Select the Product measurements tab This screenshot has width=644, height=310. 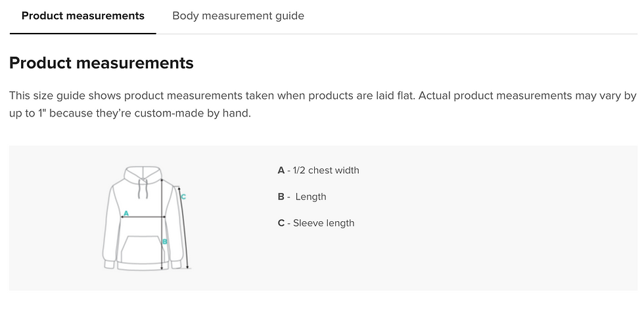[x=83, y=16]
